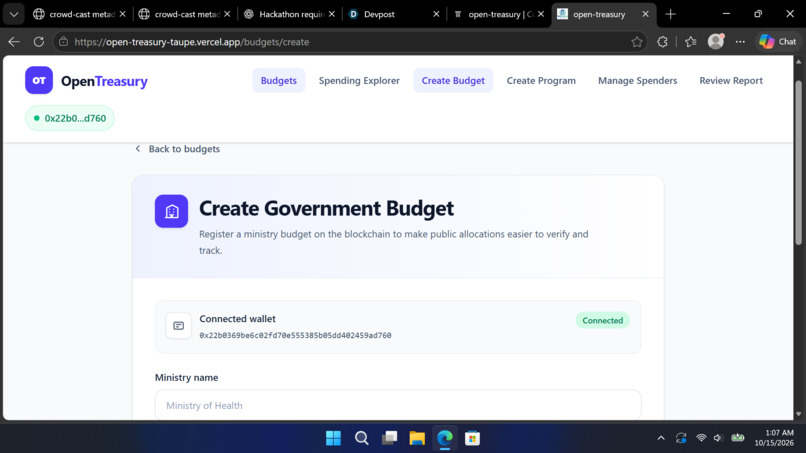Click the green Connected status badge
Image resolution: width=806 pixels, height=453 pixels.
(x=602, y=320)
